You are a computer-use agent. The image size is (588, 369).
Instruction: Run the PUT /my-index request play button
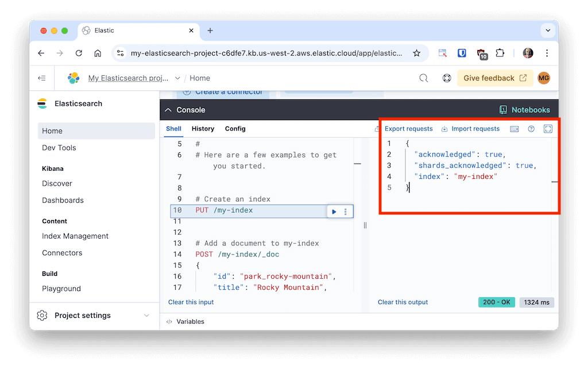click(x=334, y=211)
